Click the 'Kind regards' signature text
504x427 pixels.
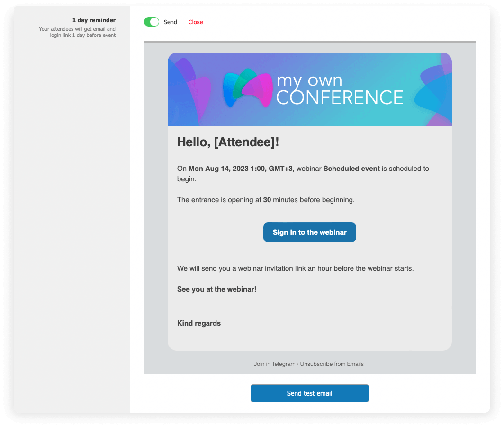198,323
